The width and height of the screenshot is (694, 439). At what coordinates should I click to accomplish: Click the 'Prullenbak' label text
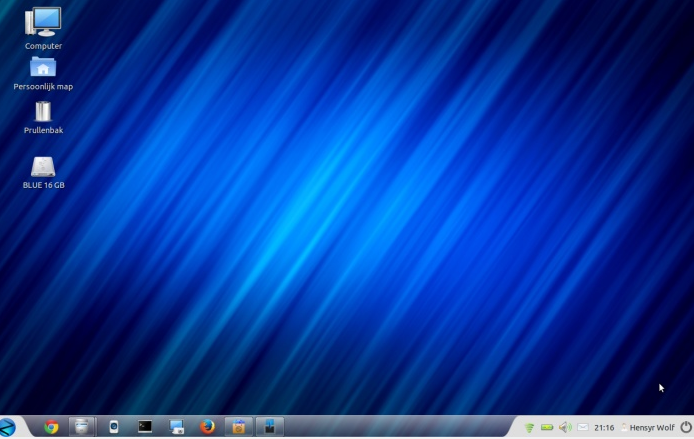point(43,130)
